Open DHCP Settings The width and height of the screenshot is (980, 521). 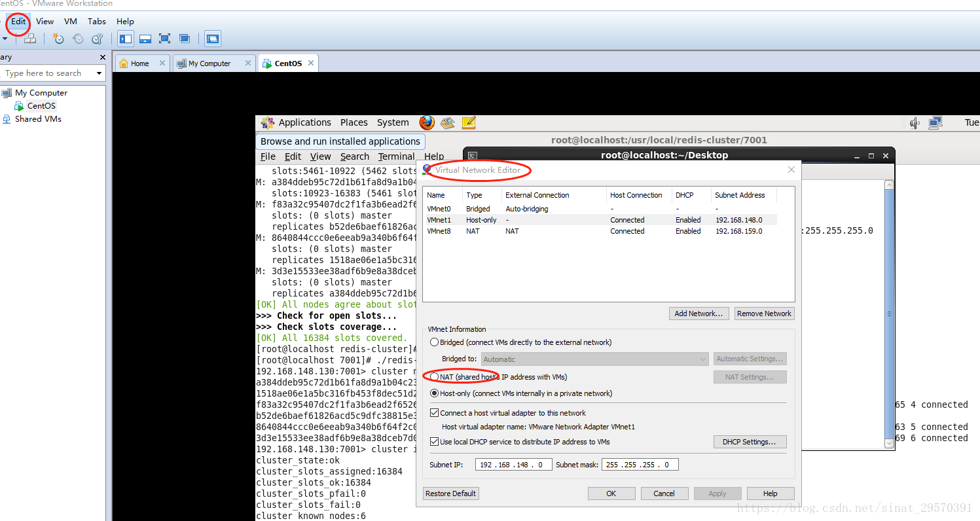click(750, 442)
